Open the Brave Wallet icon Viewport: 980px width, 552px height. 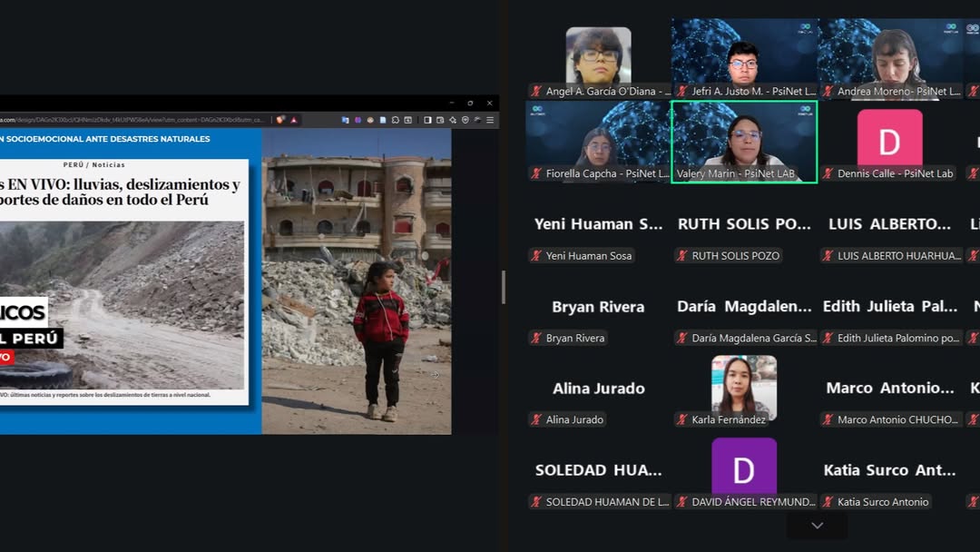440,120
